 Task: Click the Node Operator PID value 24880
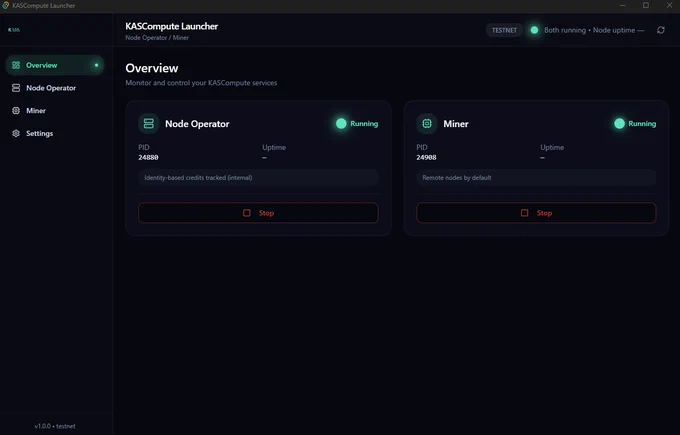coord(148,157)
